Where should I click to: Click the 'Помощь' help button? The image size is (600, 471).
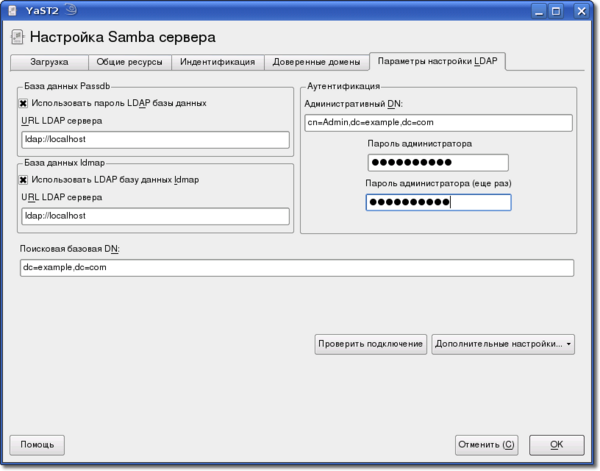(37, 444)
